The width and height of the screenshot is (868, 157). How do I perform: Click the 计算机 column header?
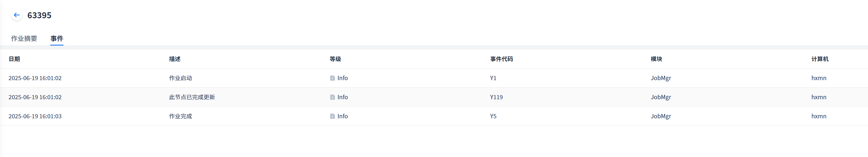click(x=820, y=59)
